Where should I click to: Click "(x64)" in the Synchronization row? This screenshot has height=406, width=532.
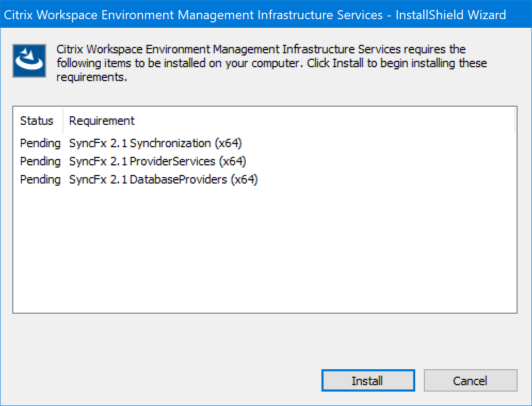(229, 144)
